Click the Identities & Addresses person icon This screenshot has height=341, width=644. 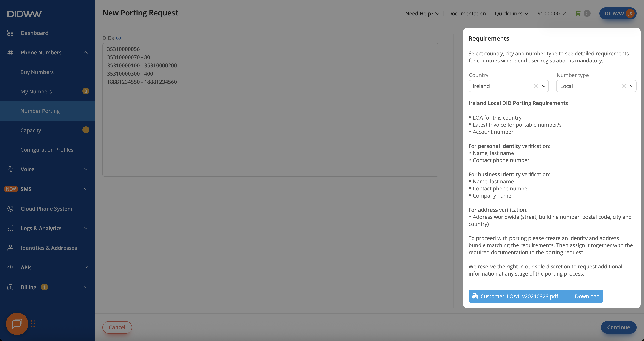[x=10, y=248]
